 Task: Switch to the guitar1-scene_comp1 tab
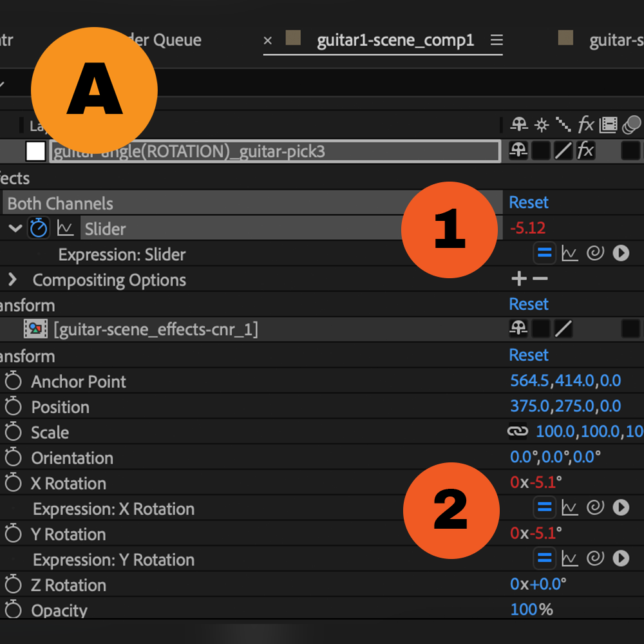395,40
